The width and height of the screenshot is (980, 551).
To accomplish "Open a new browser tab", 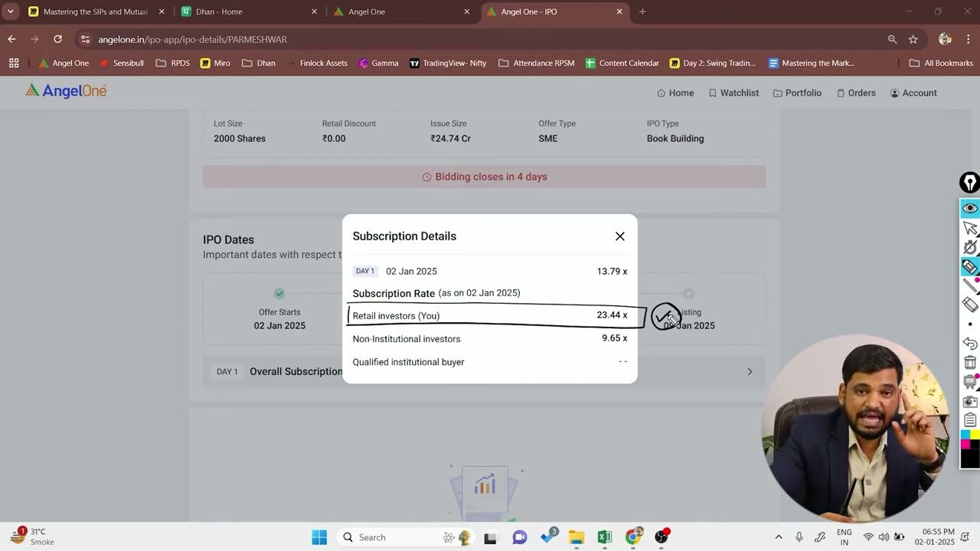I will [642, 11].
